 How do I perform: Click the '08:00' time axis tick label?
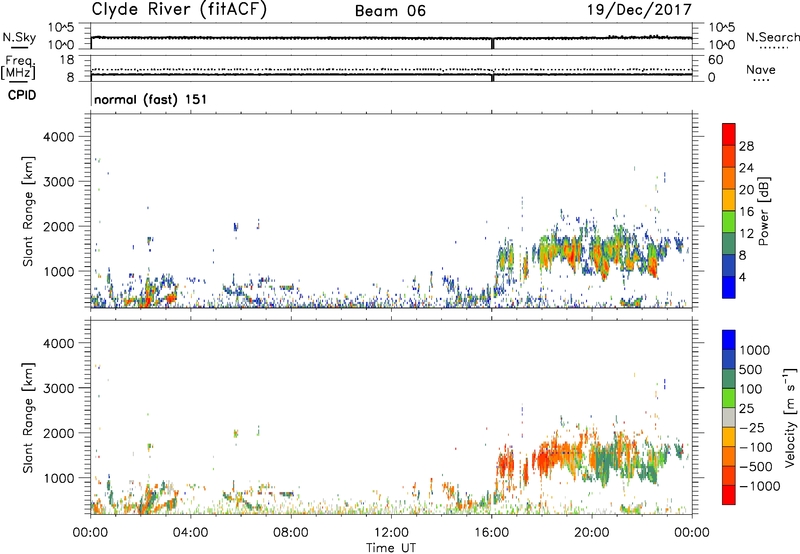tap(291, 533)
